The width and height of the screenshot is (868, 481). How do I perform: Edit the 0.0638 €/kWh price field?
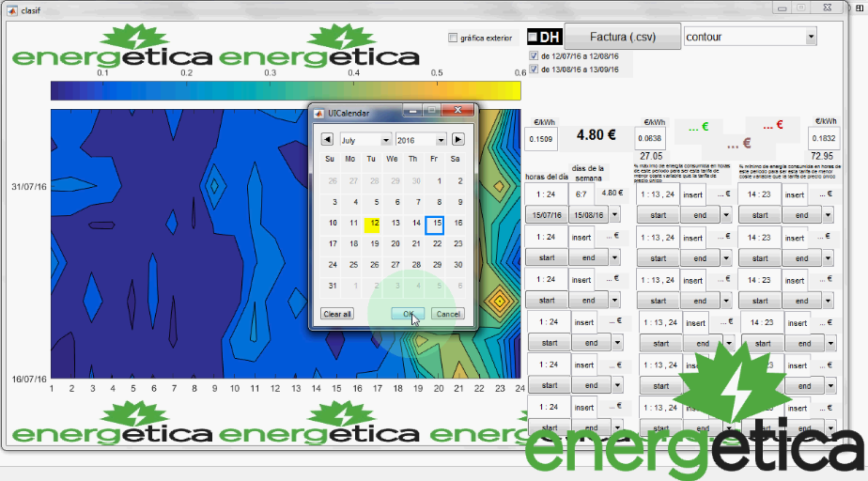(650, 138)
